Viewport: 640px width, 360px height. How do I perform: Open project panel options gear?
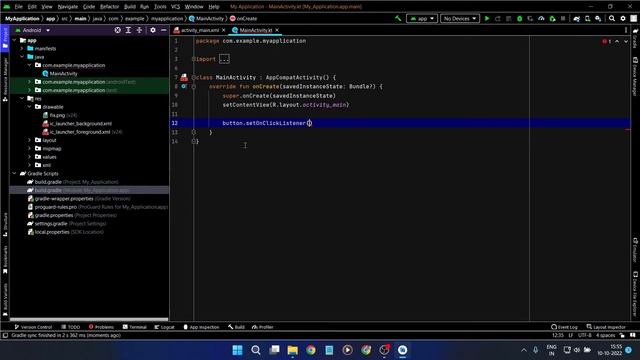point(153,30)
